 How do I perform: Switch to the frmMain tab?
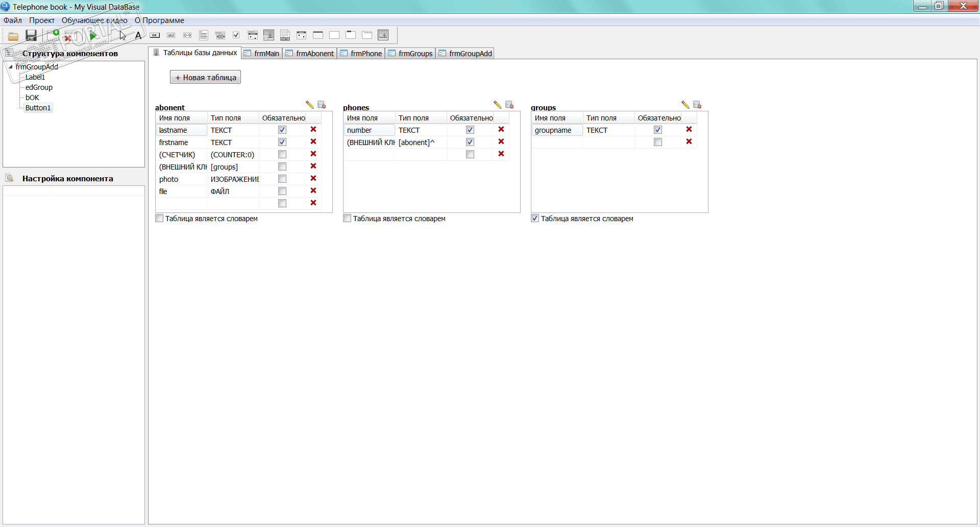[262, 54]
